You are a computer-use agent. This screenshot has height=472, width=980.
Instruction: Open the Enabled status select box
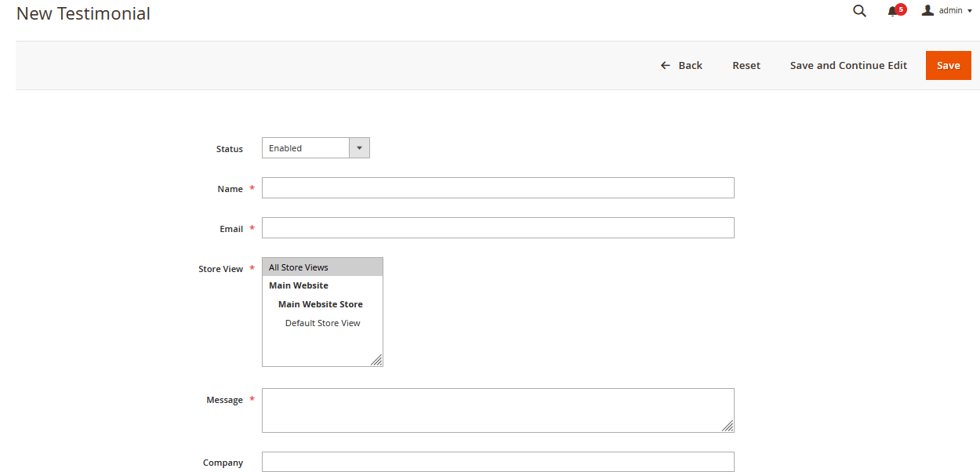click(x=306, y=148)
